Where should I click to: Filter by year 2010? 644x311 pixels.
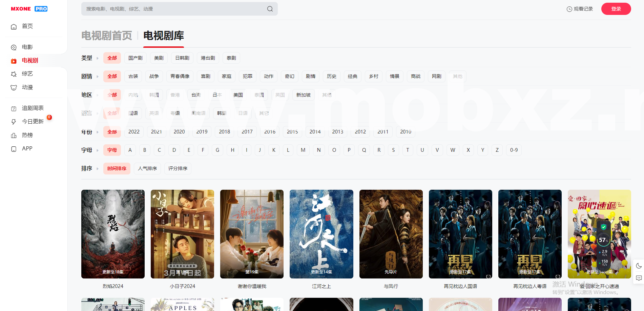point(406,132)
